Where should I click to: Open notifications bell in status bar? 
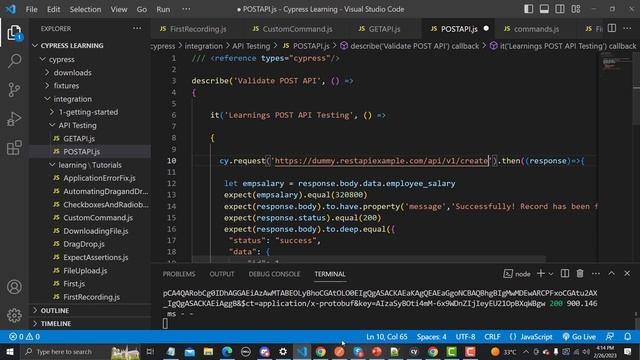(x=627, y=337)
